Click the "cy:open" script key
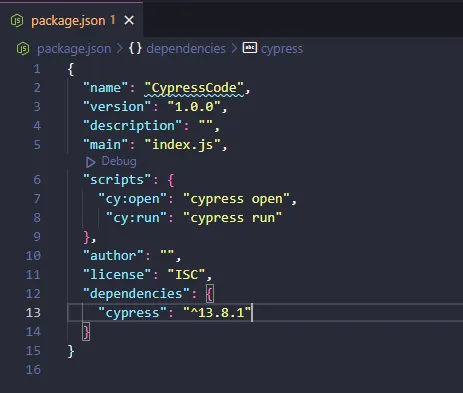This screenshot has height=393, width=463. [132, 199]
